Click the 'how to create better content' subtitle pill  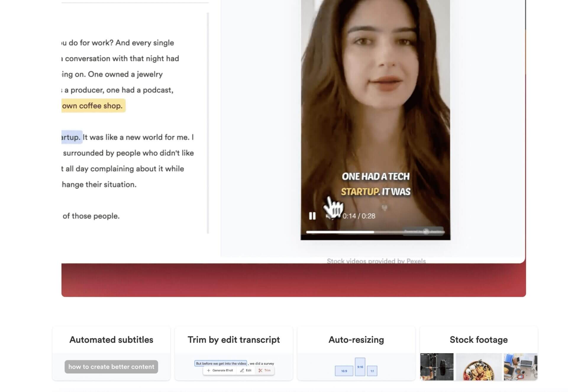(x=111, y=367)
